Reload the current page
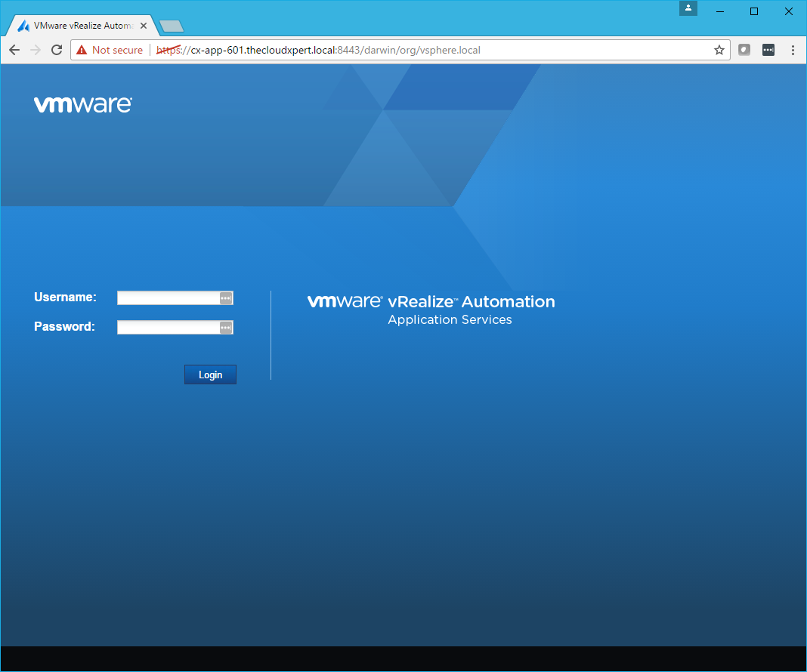 point(57,50)
